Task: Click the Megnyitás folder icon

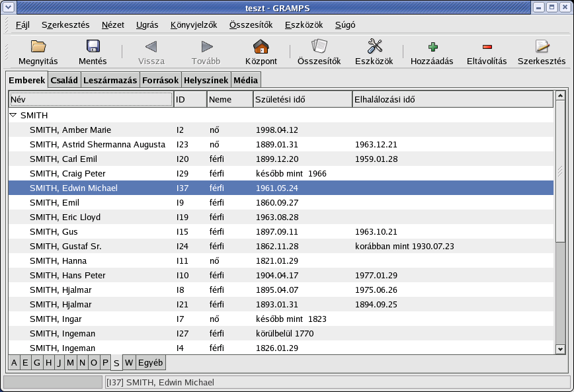Action: (x=38, y=47)
